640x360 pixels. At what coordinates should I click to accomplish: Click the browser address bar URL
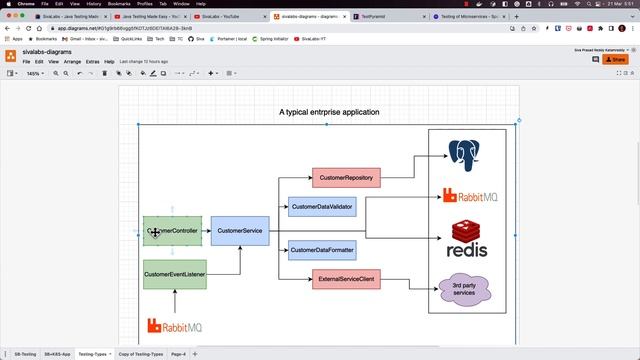click(x=124, y=28)
